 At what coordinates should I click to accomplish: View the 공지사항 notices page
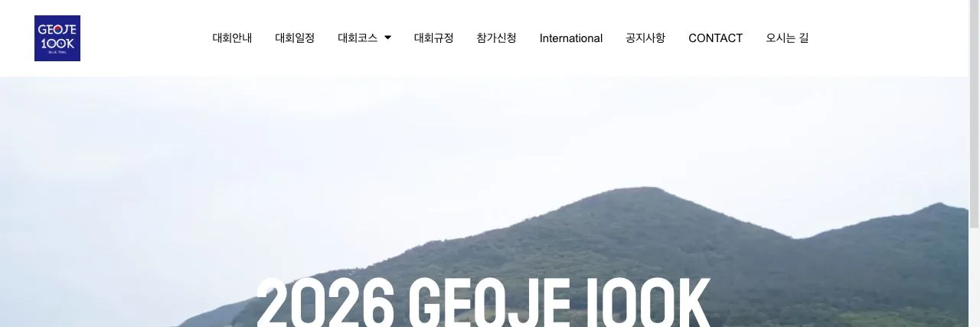(645, 38)
